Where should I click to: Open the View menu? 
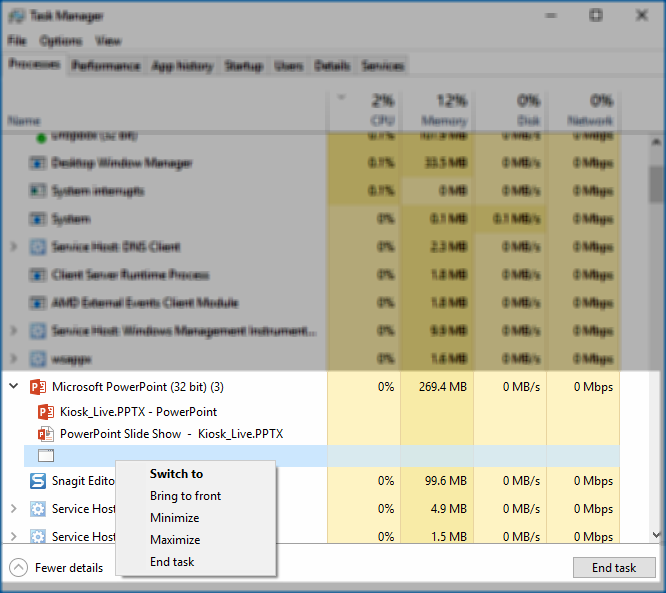point(108,41)
